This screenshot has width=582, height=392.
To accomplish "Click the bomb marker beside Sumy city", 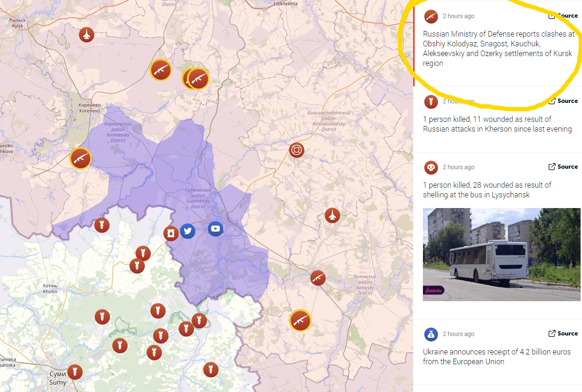I will coord(75,372).
